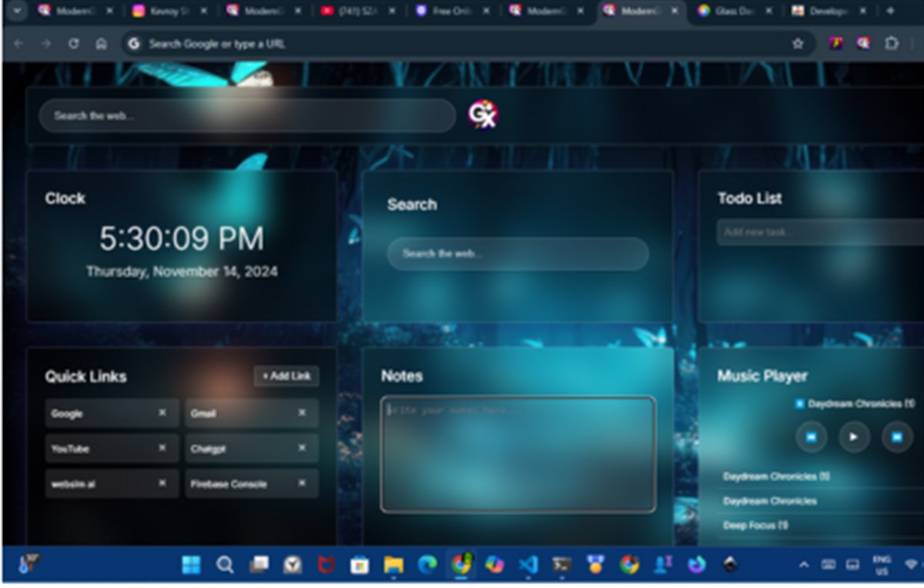Viewport: 924px width, 588px height.
Task: Open the YouTube quick link
Action: (112, 448)
